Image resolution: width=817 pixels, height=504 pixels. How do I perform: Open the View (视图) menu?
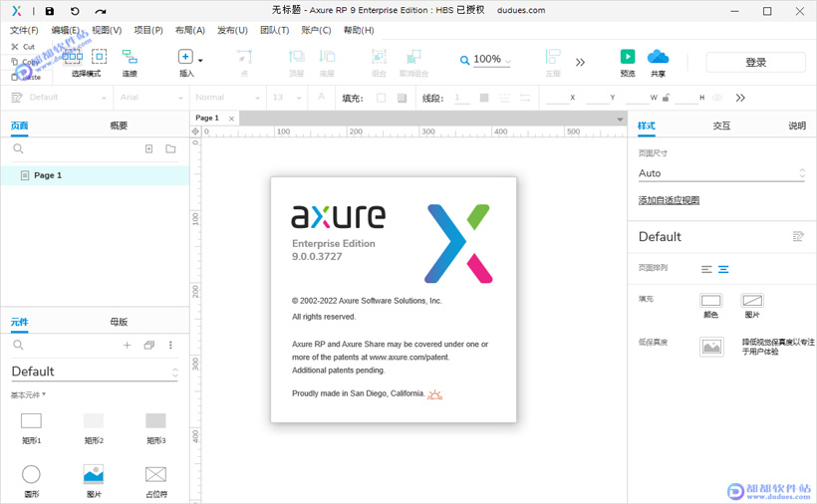pyautogui.click(x=107, y=30)
